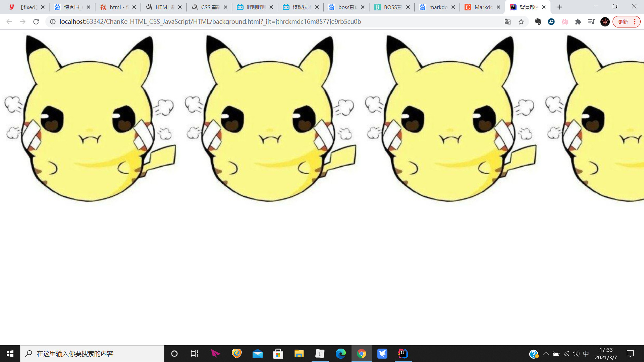Open the taskbar clock calendar flyout
Viewport: 644px width, 362px height.
(x=606, y=354)
